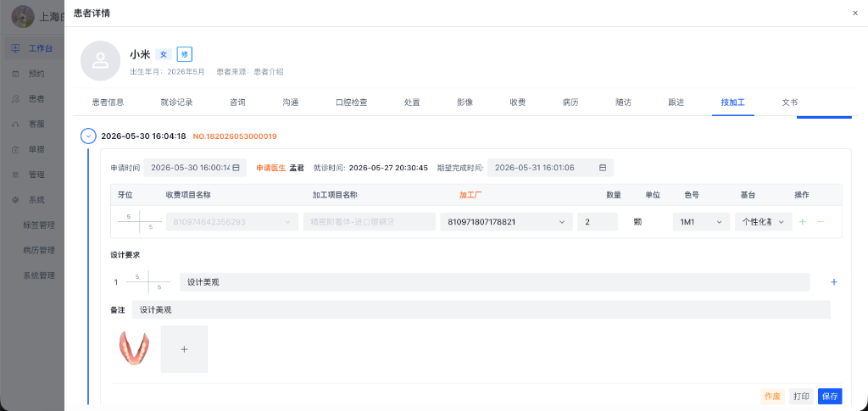The image size is (868, 411).
Task: Open 系统 in the background sidebar
Action: 36,200
